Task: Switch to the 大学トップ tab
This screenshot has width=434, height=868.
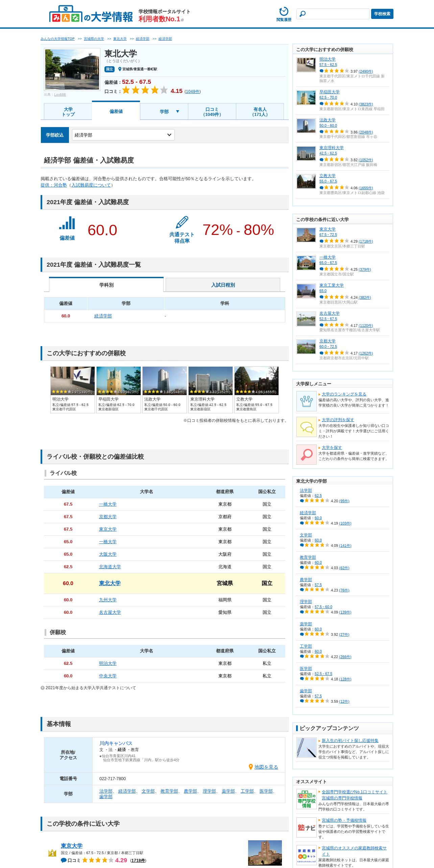Action: [68, 112]
